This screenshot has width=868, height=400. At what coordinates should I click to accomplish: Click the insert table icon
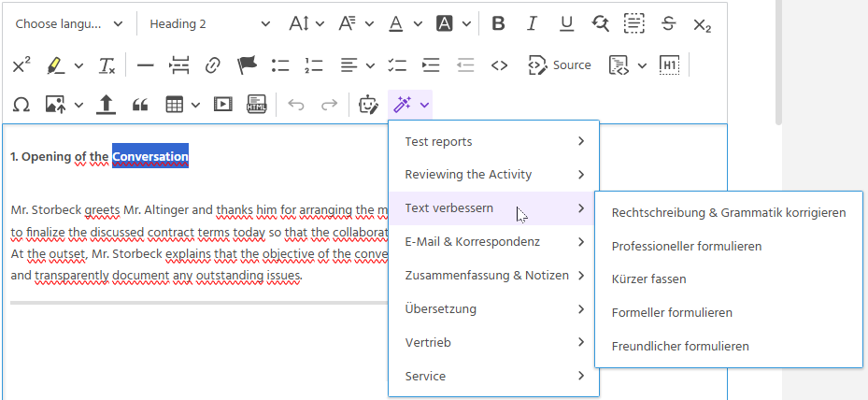point(175,104)
